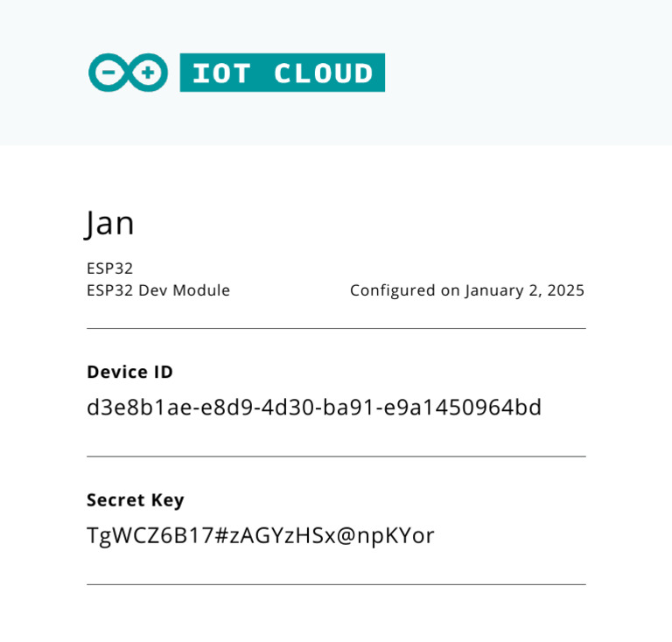The image size is (672, 642).
Task: Click the divider line below the secret key
Action: [336, 584]
